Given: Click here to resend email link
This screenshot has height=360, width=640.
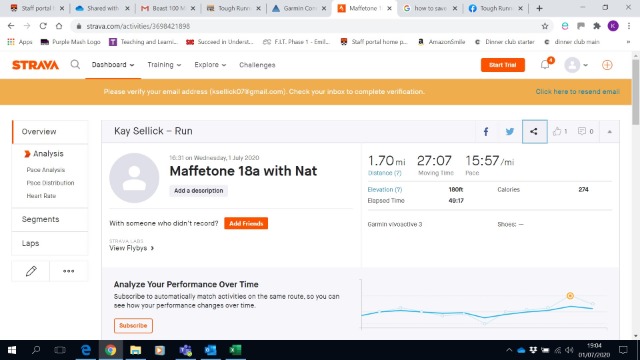Looking at the screenshot, I should [x=577, y=91].
